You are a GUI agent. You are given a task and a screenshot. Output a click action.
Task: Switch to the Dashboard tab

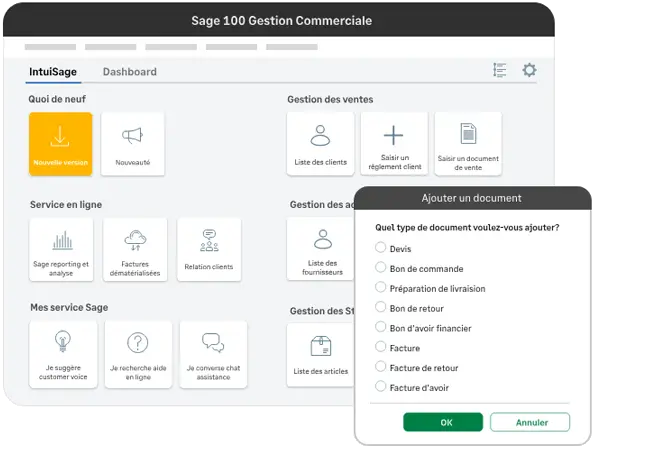click(x=130, y=72)
